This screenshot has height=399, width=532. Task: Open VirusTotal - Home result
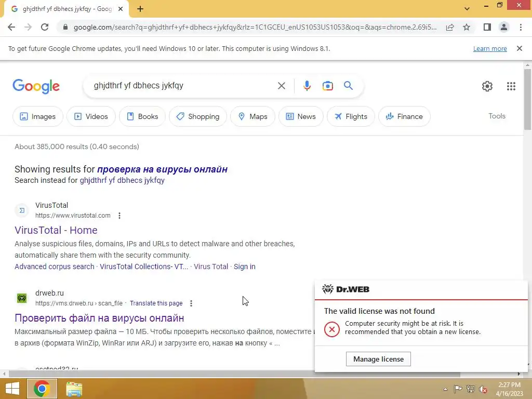pos(56,230)
